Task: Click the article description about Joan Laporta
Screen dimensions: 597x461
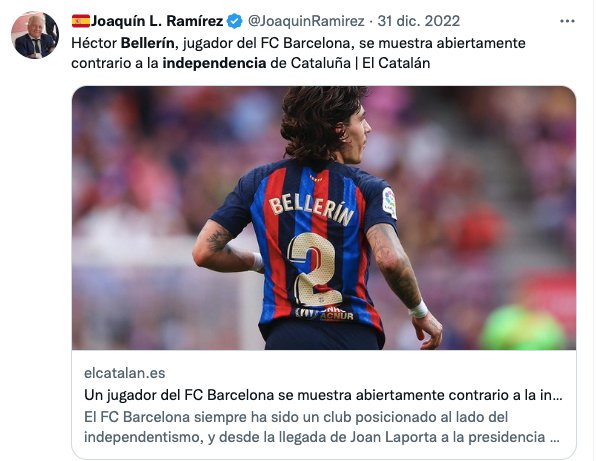Action: click(x=322, y=427)
